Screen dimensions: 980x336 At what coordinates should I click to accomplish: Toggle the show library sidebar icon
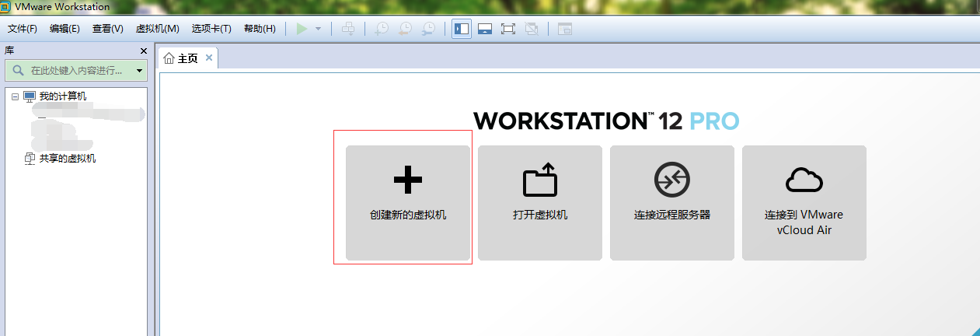pyautogui.click(x=462, y=29)
